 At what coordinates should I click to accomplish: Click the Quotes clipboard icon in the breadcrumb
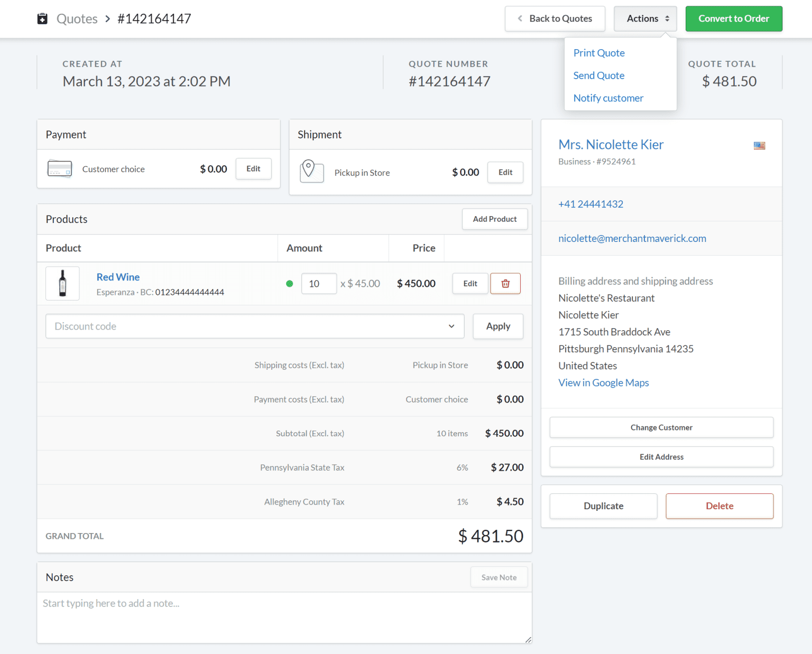[42, 18]
